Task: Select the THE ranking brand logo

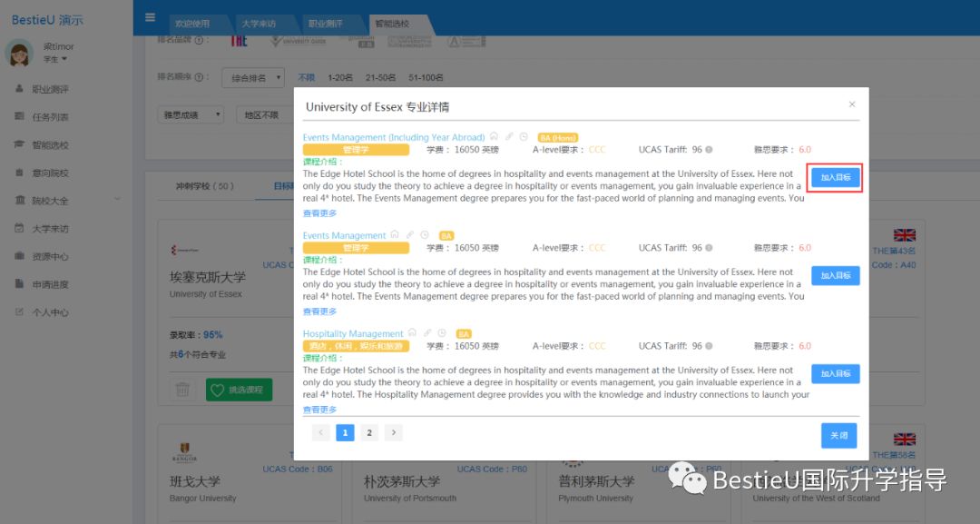Action: coord(239,41)
